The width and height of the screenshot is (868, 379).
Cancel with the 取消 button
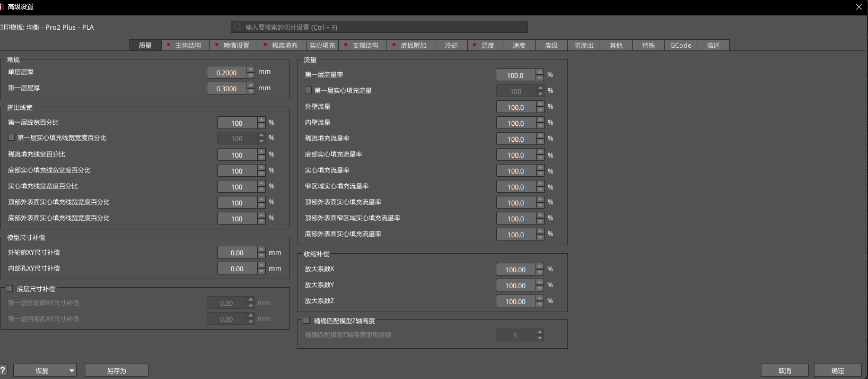click(785, 371)
